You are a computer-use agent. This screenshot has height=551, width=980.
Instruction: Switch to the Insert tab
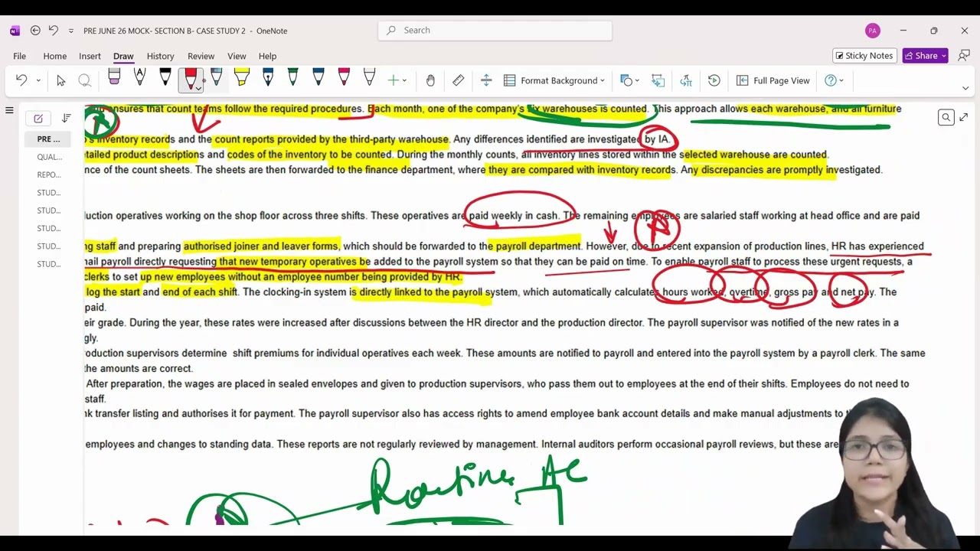(x=90, y=56)
